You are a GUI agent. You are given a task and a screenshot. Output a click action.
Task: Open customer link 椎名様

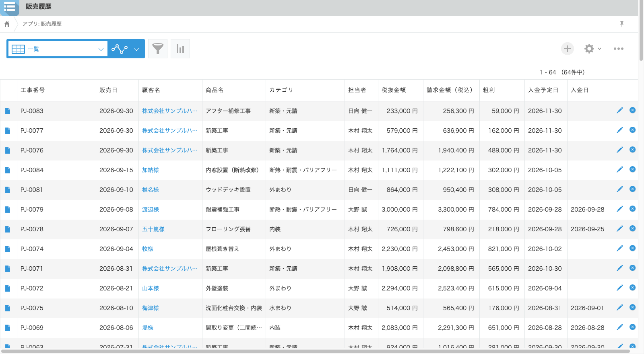pyautogui.click(x=151, y=190)
